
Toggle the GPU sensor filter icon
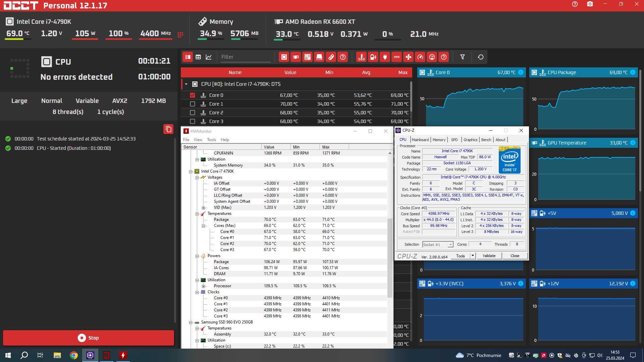point(296,57)
